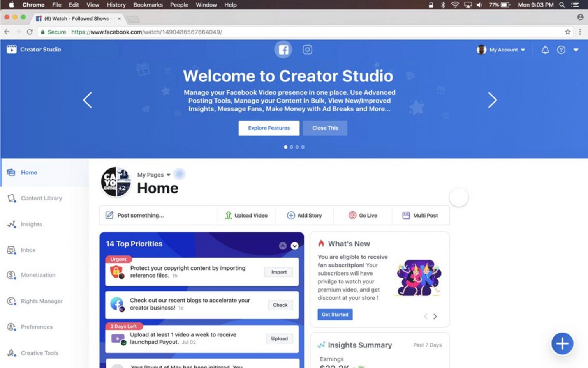Viewport: 588px width, 368px height.
Task: Switch to Instagram platform icon
Action: (x=307, y=50)
